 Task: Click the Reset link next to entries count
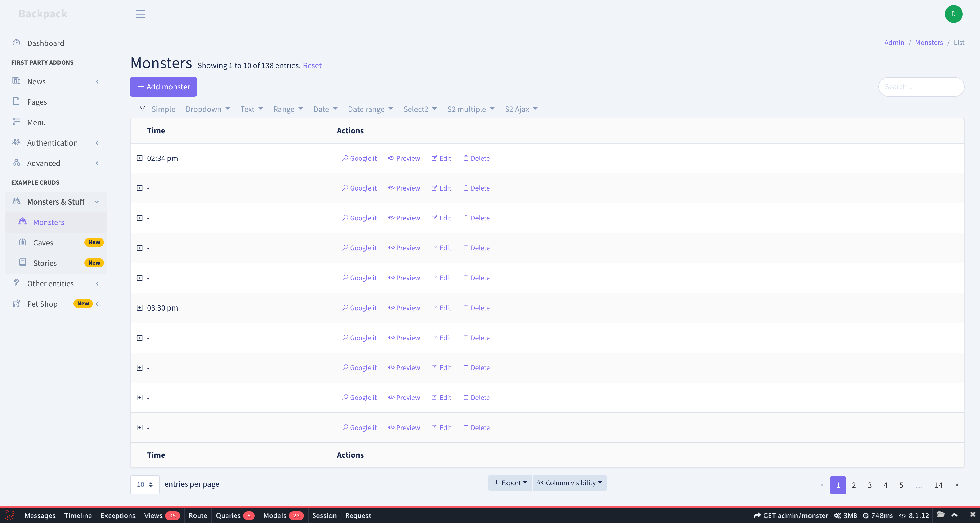tap(312, 65)
